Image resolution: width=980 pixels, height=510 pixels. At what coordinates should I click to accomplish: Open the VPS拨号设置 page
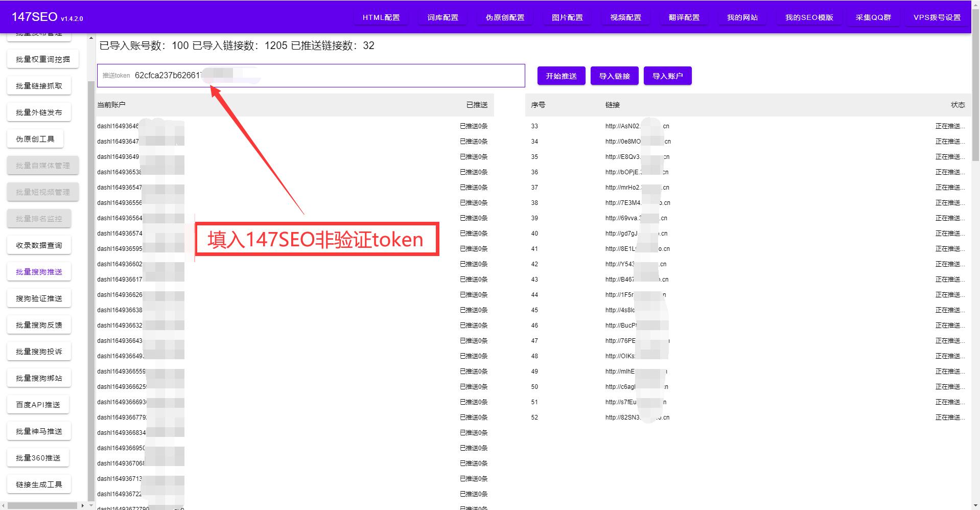937,16
